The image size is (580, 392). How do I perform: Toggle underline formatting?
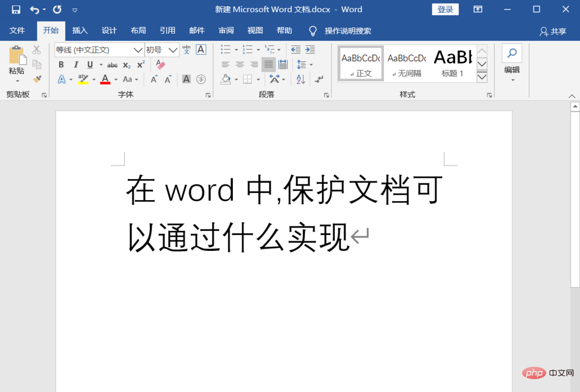[x=90, y=65]
